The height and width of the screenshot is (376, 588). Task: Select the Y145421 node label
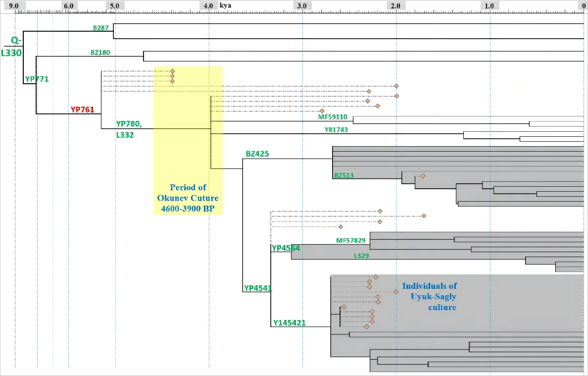[x=290, y=323]
